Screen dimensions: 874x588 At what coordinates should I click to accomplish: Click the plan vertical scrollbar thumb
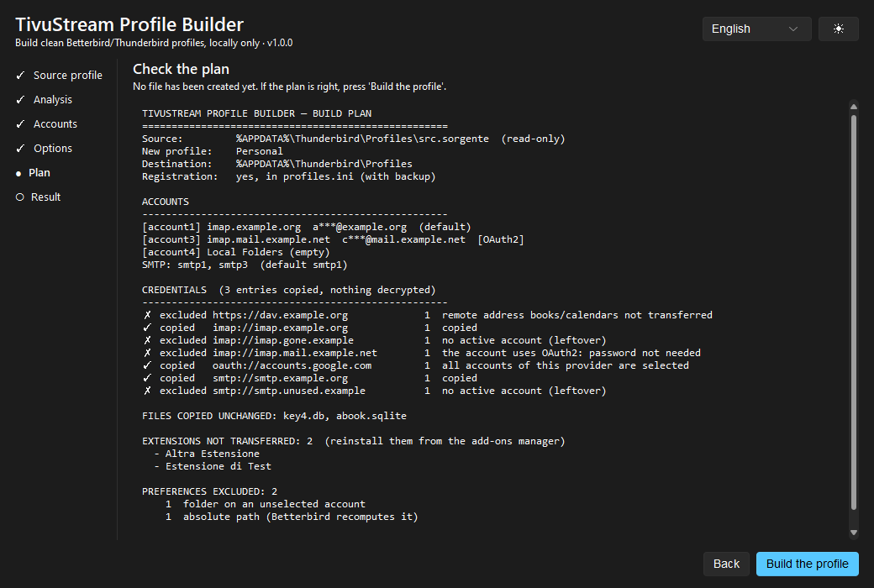[x=853, y=312]
